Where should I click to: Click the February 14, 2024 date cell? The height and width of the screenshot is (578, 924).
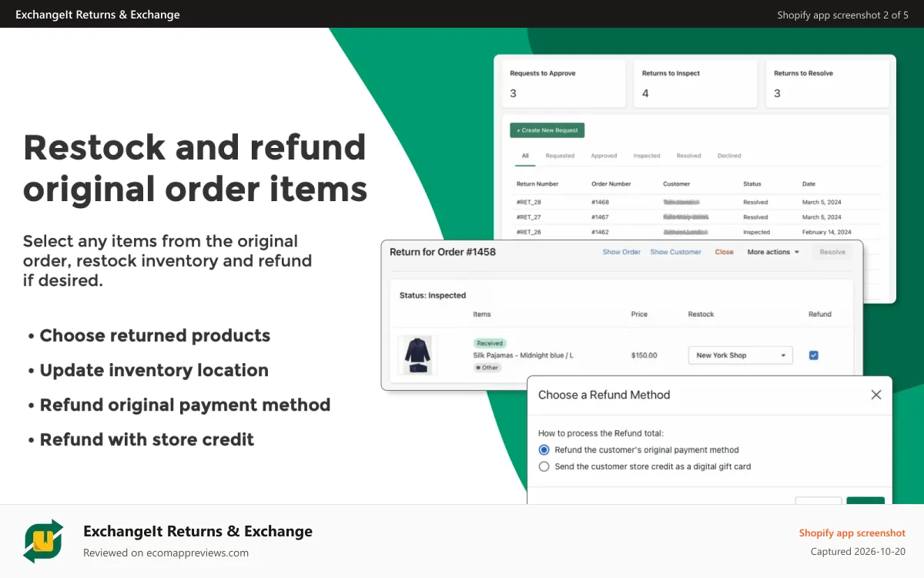click(x=826, y=232)
